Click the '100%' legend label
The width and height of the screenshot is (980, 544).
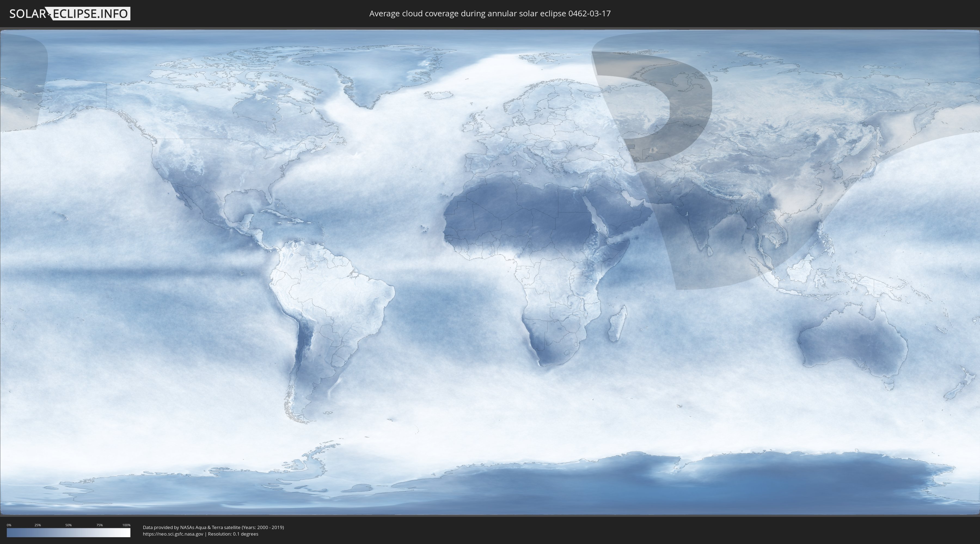126,525
